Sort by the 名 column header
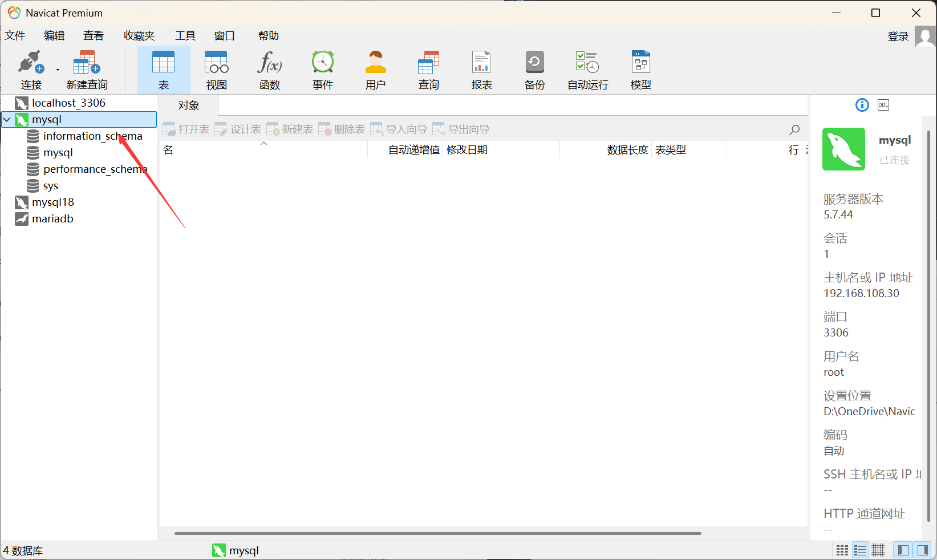937x560 pixels. 263,150
